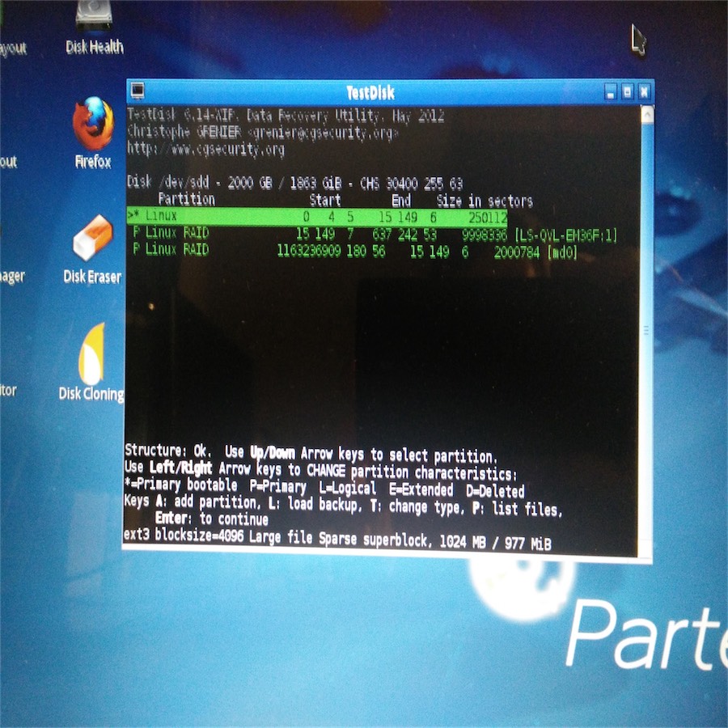Screen dimensions: 728x728
Task: Close the TestDisk window
Action: pyautogui.click(x=644, y=91)
